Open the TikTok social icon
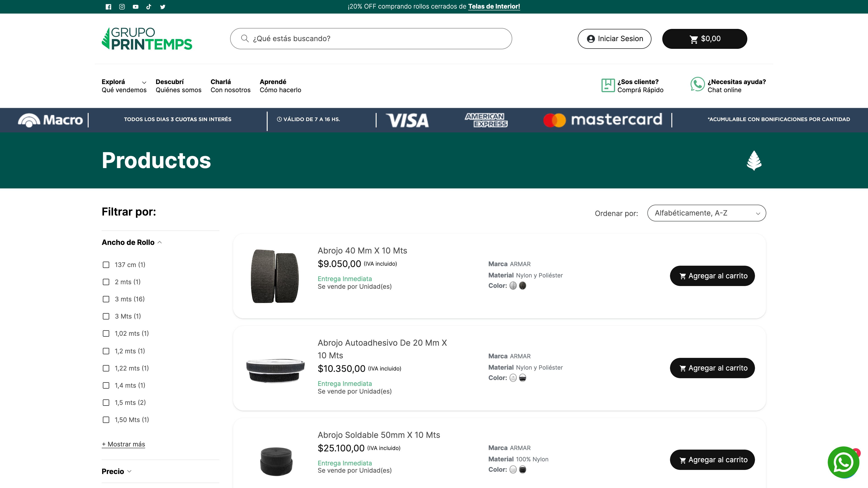The width and height of the screenshot is (868, 488). (149, 7)
